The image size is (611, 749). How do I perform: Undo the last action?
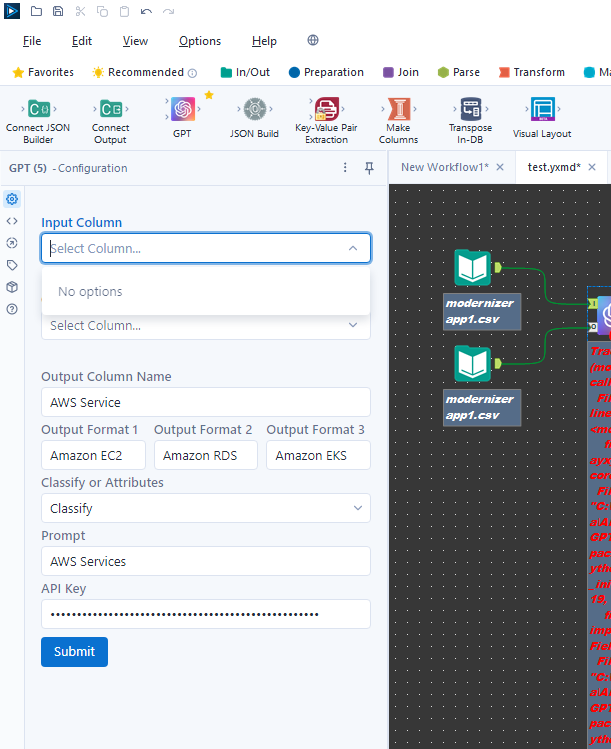(146, 11)
